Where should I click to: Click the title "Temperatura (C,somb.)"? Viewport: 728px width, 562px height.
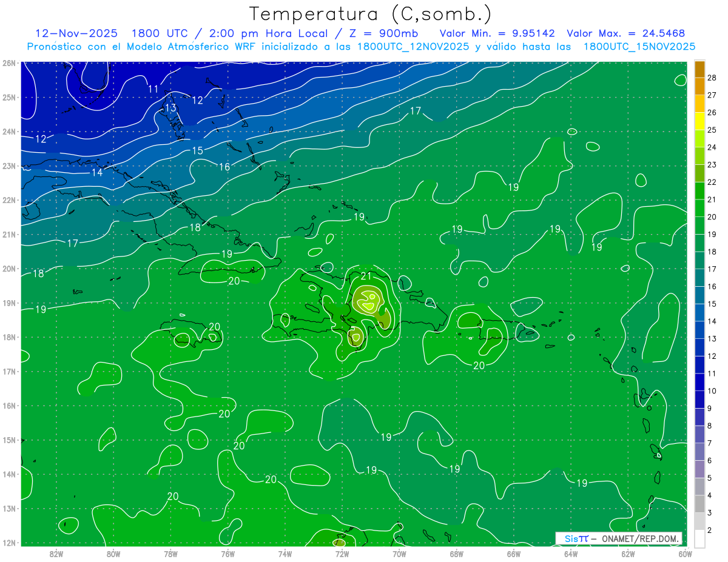pyautogui.click(x=371, y=15)
